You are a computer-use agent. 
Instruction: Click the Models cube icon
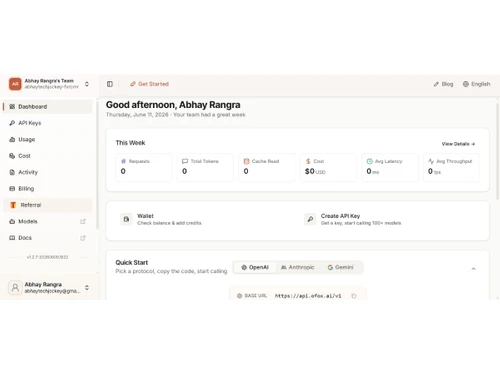coord(12,221)
